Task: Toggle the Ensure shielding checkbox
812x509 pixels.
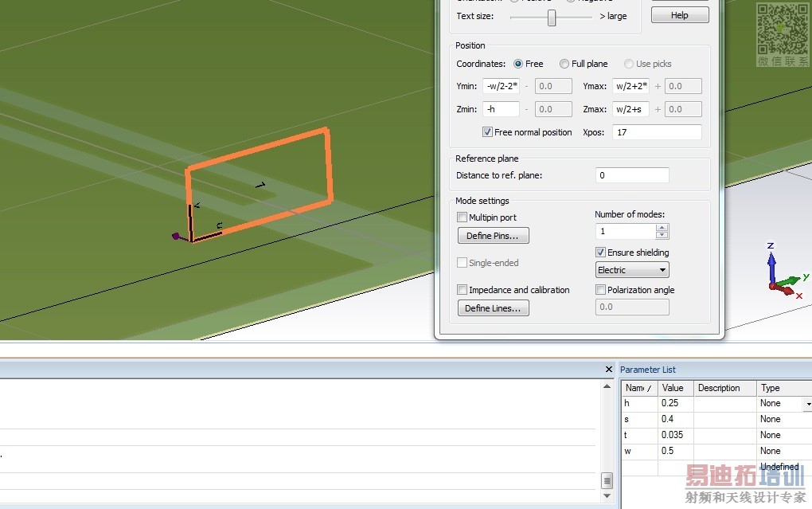Action: pyautogui.click(x=600, y=253)
